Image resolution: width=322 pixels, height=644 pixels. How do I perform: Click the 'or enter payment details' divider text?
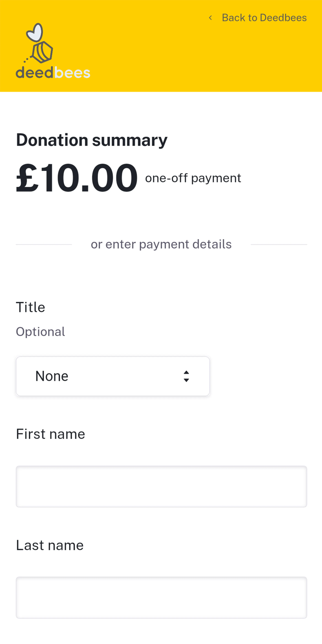click(161, 244)
